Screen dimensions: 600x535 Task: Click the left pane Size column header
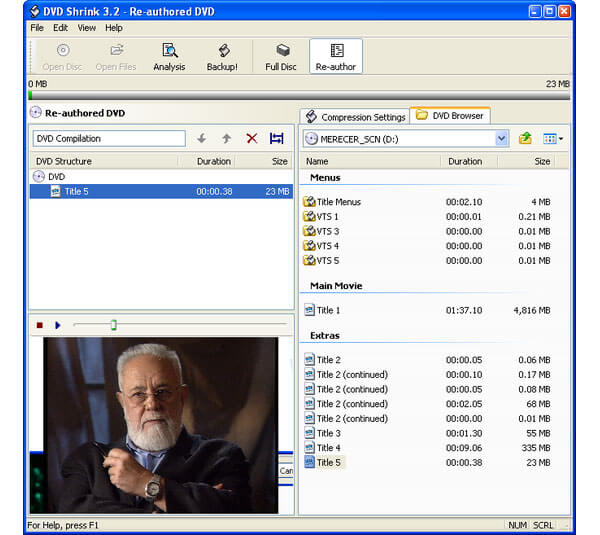264,161
